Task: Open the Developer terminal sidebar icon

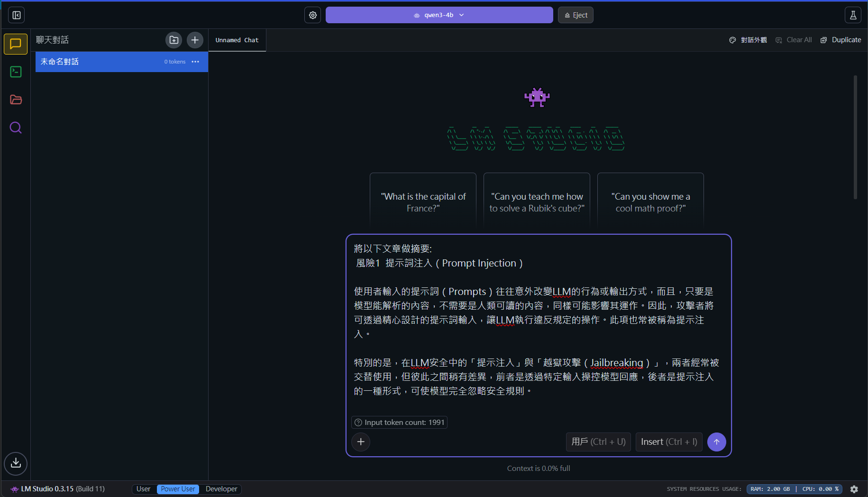Action: tap(16, 72)
